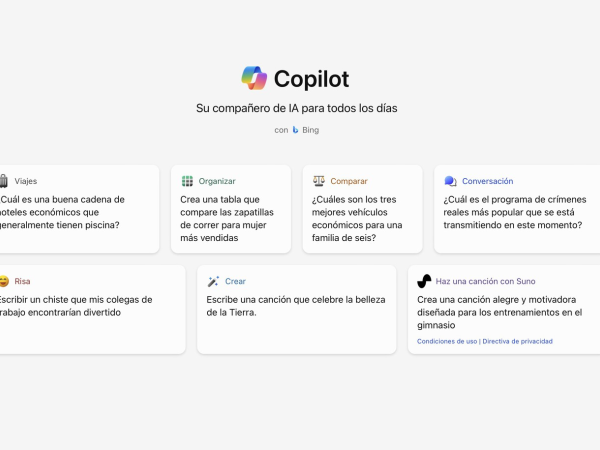The image size is (600, 450).
Task: Pick the canción belleza de la Tierra prompt
Action: tap(296, 305)
